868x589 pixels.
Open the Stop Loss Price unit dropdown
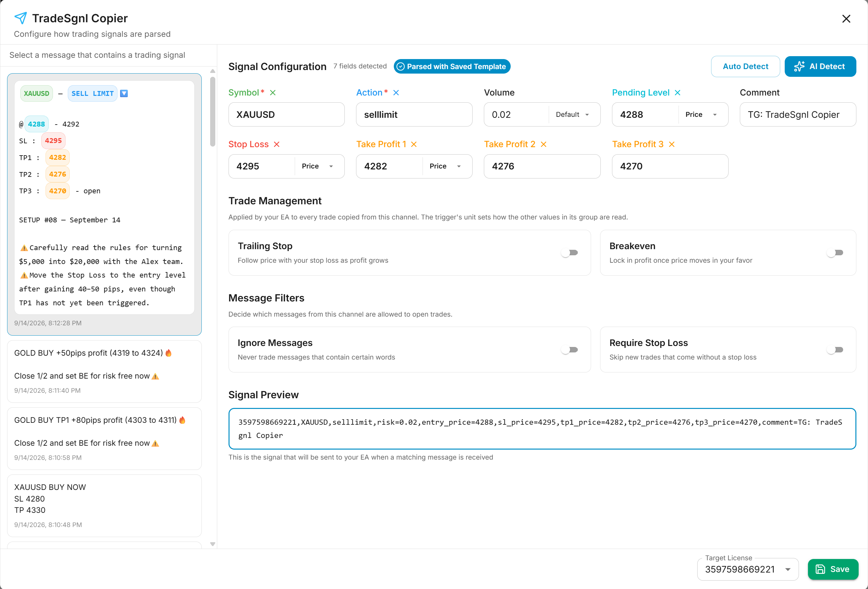pyautogui.click(x=318, y=166)
